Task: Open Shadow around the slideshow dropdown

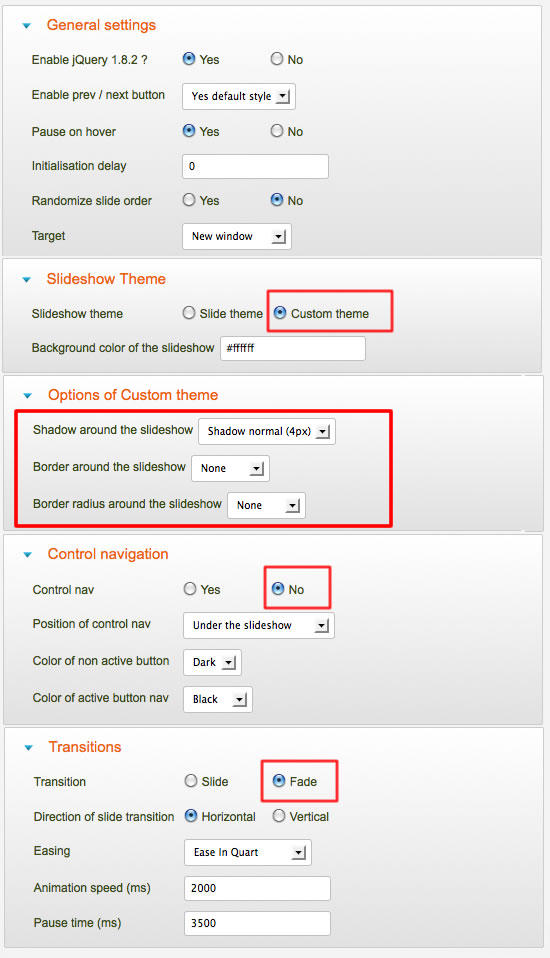Action: coord(267,431)
